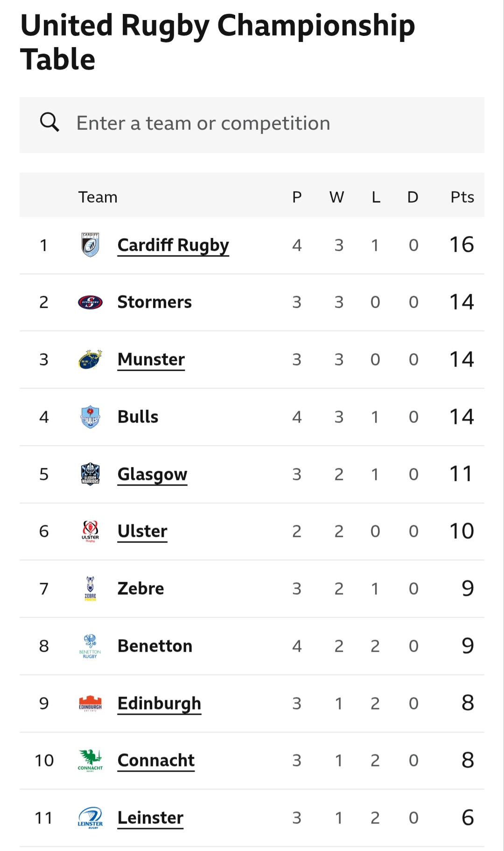
Task: Click the Benetton Rugby logo
Action: pos(90,646)
